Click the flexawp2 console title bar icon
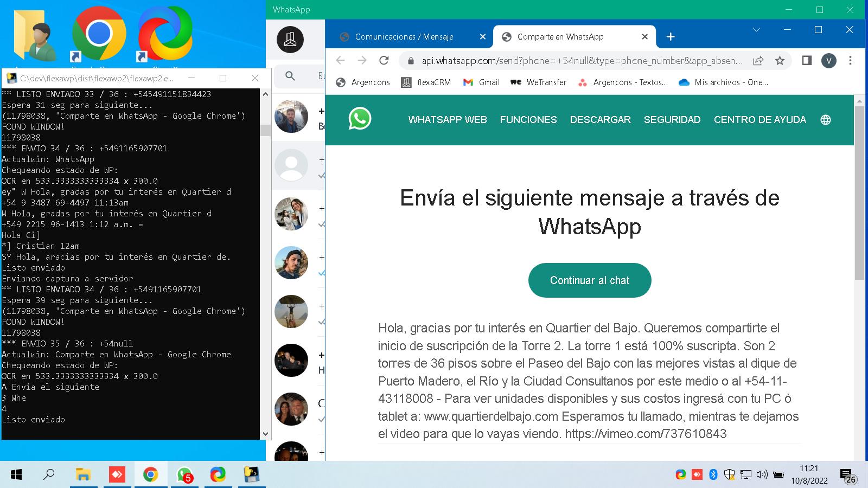This screenshot has height=488, width=868. (x=11, y=78)
